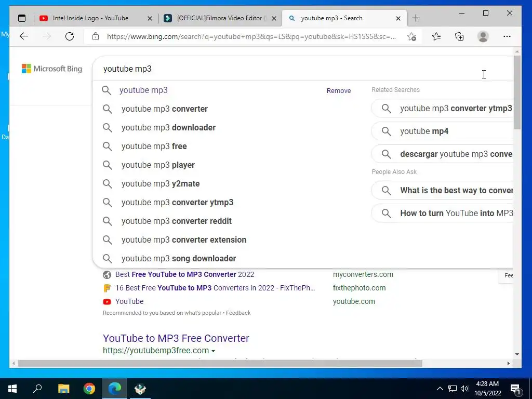Open the Collections icon
The width and height of the screenshot is (532, 399).
pyautogui.click(x=459, y=36)
